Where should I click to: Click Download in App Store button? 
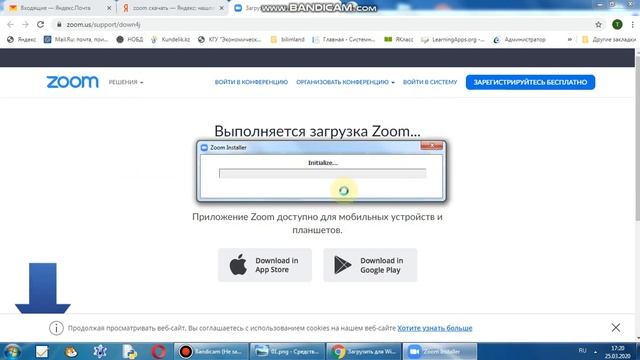pos(265,265)
